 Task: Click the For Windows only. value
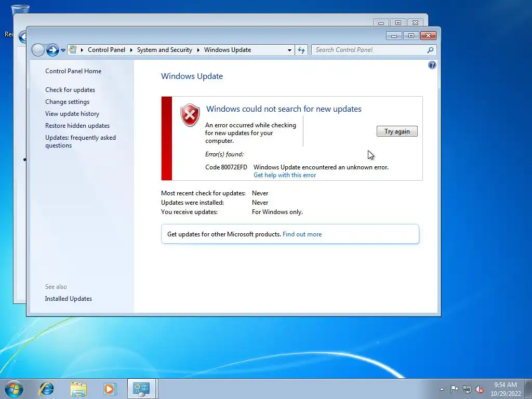(x=277, y=212)
